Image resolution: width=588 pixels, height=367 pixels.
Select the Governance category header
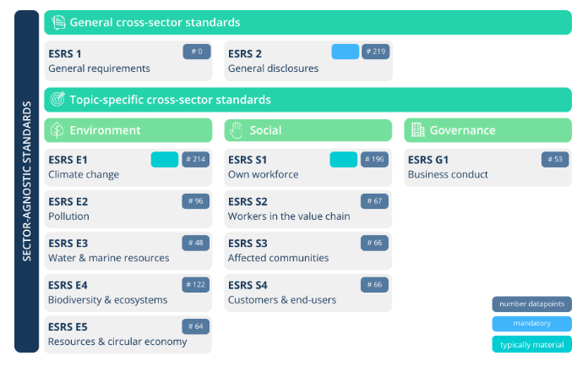[487, 130]
